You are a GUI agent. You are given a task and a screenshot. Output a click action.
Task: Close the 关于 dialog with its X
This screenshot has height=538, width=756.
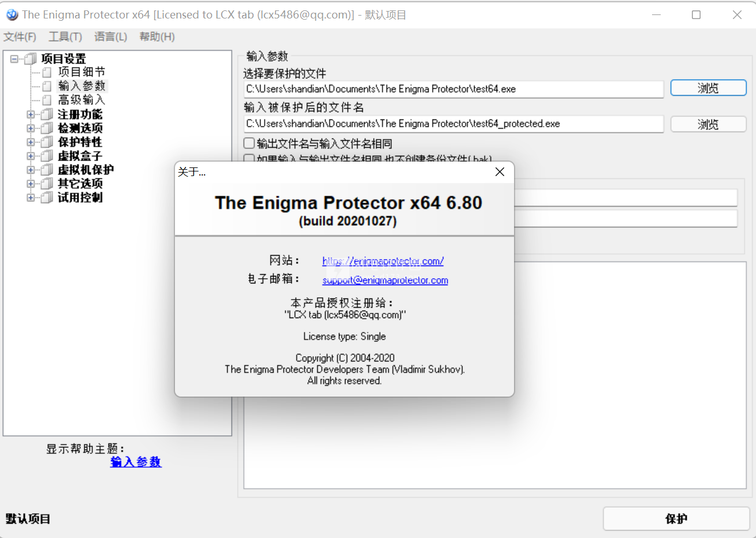click(500, 171)
